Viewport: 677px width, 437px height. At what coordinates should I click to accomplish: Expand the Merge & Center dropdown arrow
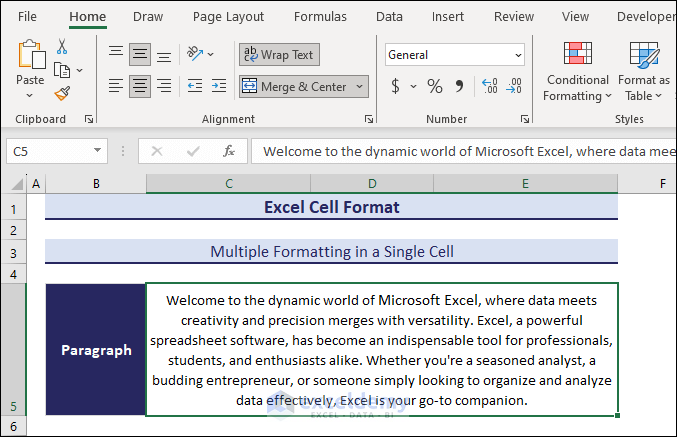(359, 87)
